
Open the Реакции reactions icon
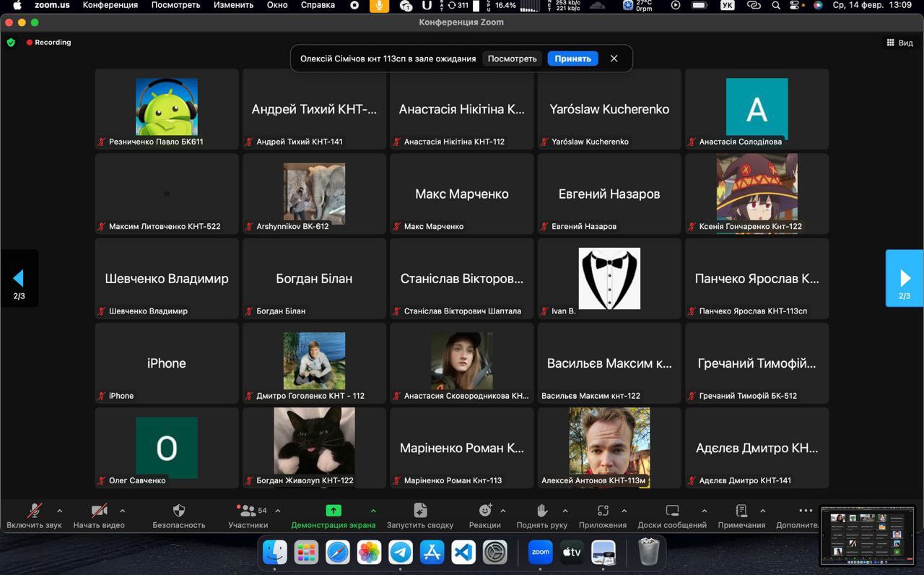tap(484, 516)
